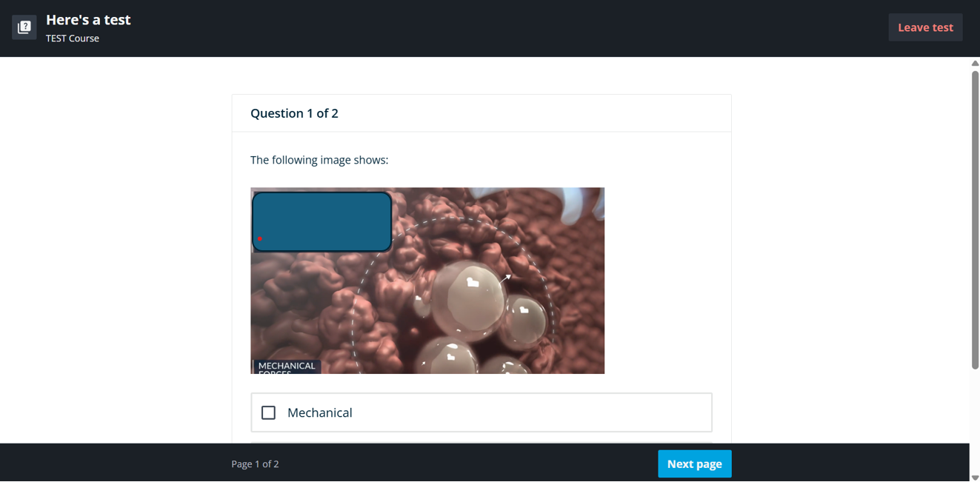This screenshot has width=980, height=482.
Task: Click the Leave test button
Action: pyautogui.click(x=925, y=27)
